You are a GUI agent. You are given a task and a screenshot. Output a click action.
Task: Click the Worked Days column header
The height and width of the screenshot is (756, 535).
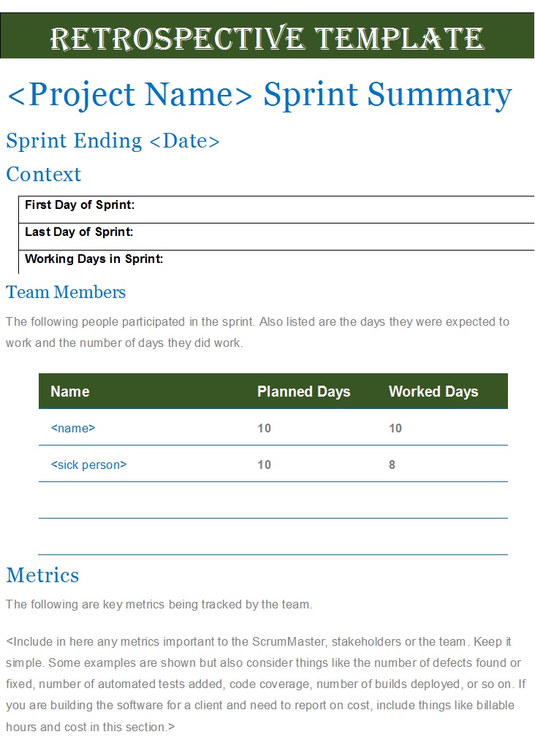433,392
